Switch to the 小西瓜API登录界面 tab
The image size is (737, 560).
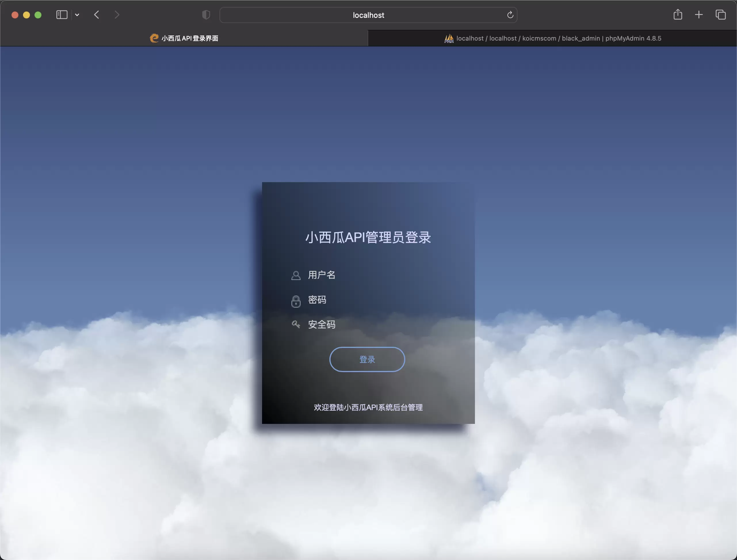(184, 38)
